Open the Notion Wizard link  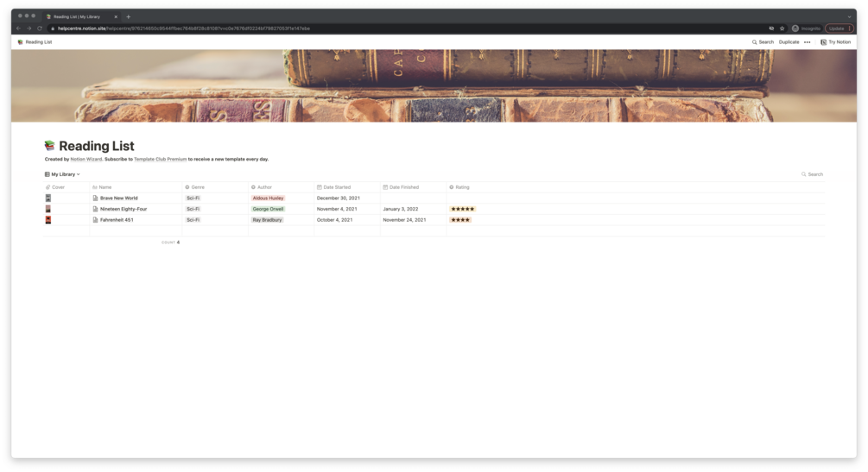click(86, 160)
